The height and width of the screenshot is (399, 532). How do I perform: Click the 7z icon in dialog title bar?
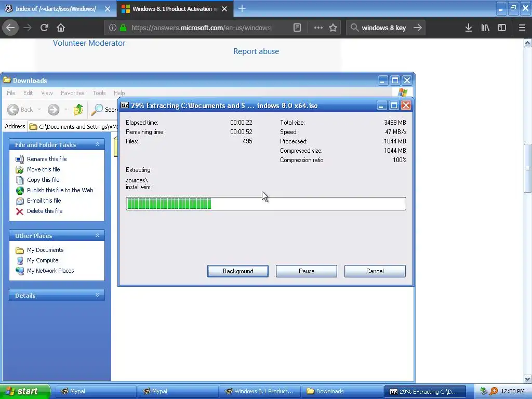tap(125, 105)
